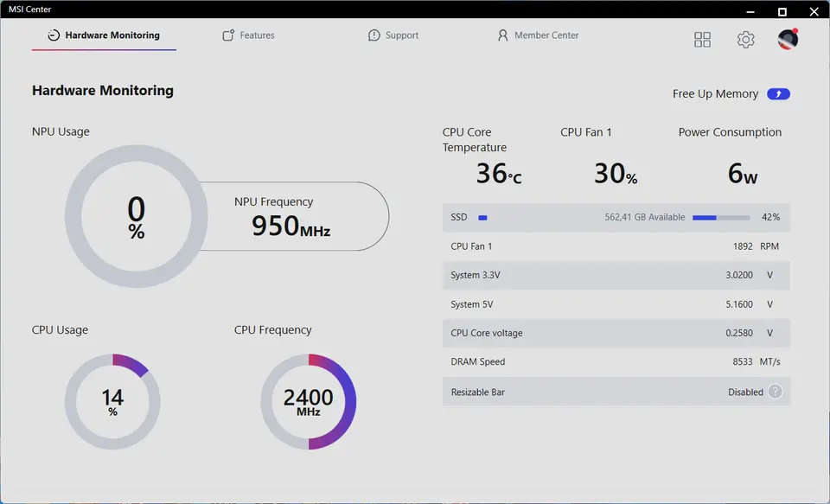830x504 pixels.
Task: Select the CPU Fan 1 1892 RPM row
Action: pos(616,246)
